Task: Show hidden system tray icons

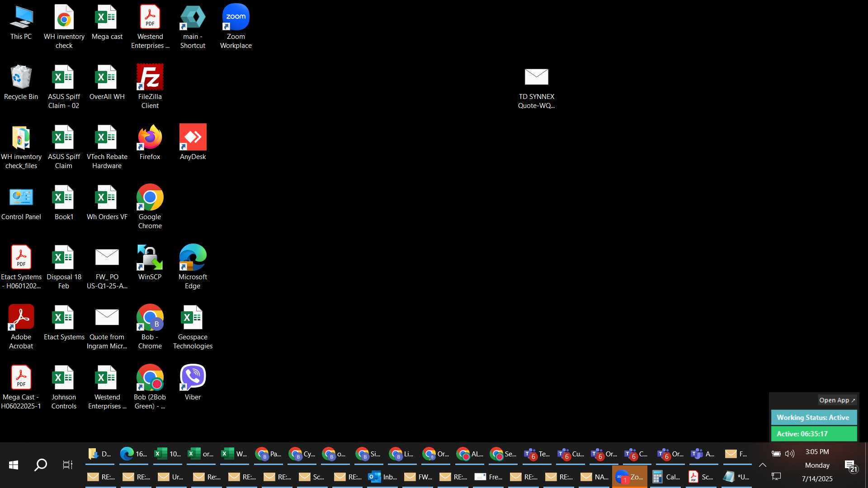Action: (763, 465)
